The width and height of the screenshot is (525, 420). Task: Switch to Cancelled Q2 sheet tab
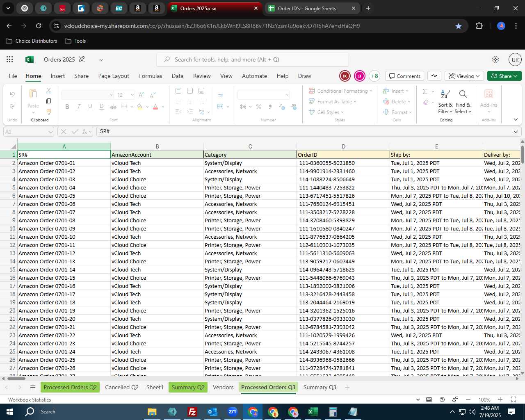(x=122, y=387)
